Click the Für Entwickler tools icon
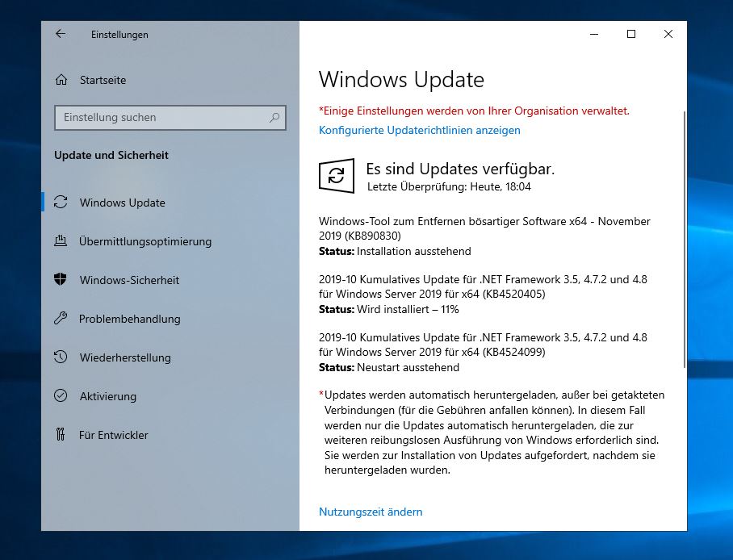The width and height of the screenshot is (733, 560). [x=61, y=435]
